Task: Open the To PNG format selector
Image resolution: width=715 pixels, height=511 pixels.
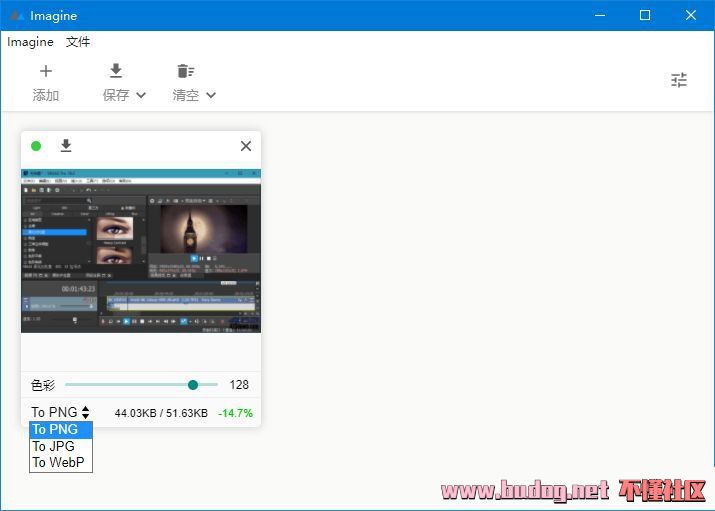Action: [x=60, y=412]
